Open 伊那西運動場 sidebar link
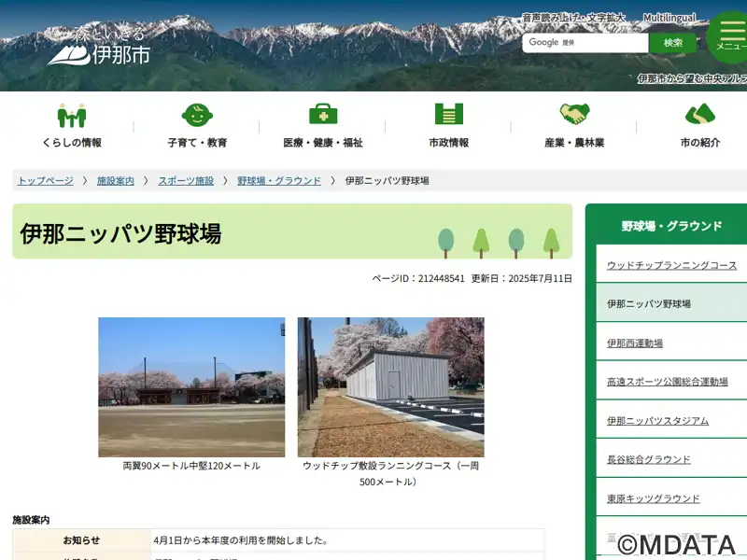The image size is (747, 560). pyautogui.click(x=635, y=343)
